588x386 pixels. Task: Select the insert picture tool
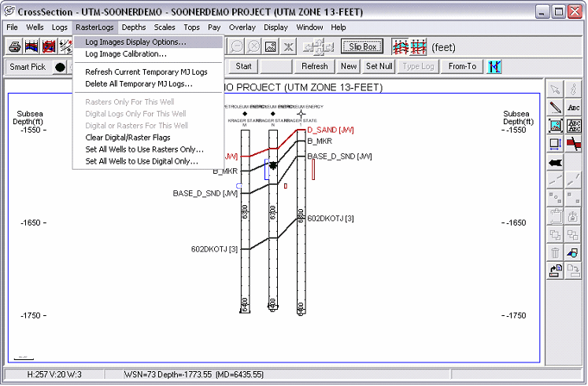point(555,126)
